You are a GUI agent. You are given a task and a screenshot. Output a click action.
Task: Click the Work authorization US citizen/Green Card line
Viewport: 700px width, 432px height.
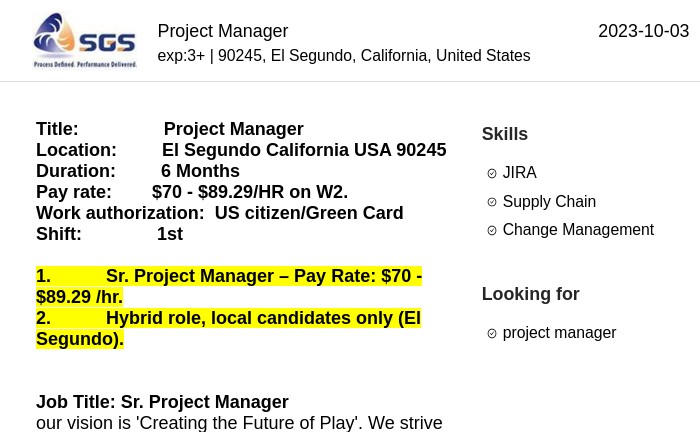coord(220,213)
